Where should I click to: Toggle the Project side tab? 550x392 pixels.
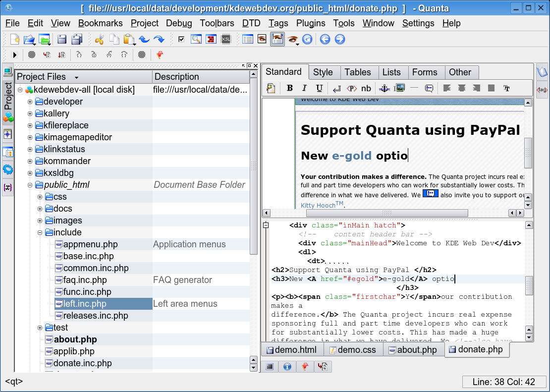8,102
